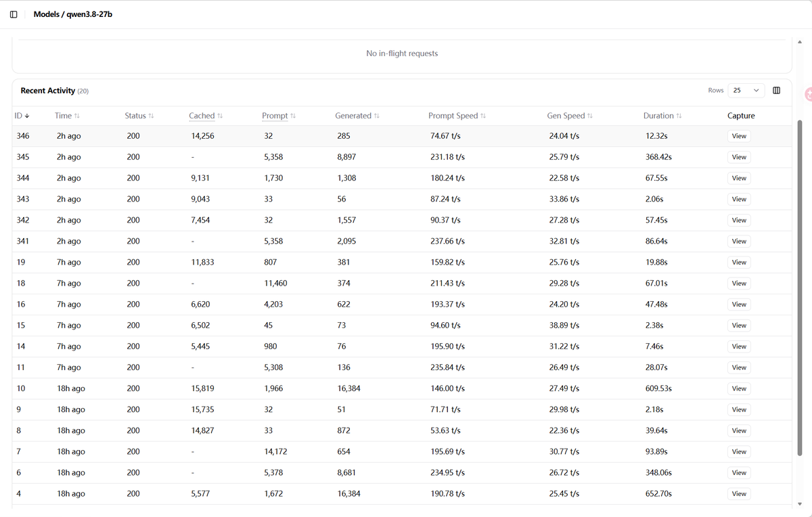Select the 33.86 t/s gen speed
Image resolution: width=812 pixels, height=517 pixels.
[x=564, y=199]
